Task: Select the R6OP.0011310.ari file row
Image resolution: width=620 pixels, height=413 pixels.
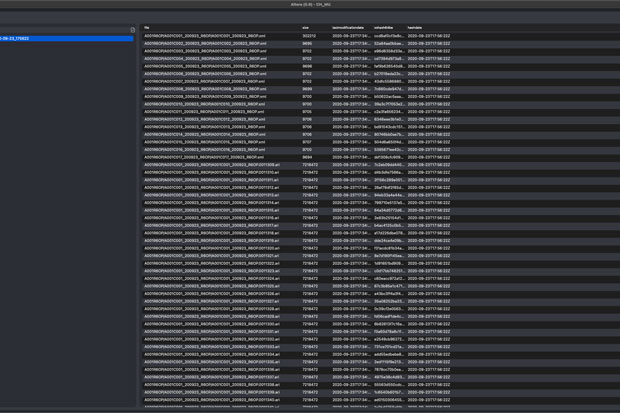Action: click(381, 172)
